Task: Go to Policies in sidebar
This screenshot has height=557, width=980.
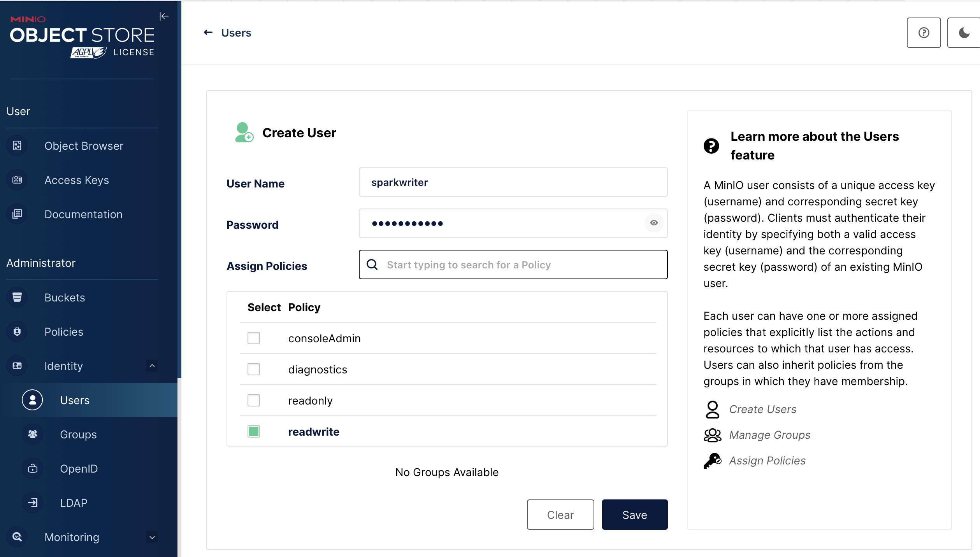Action: (x=64, y=332)
